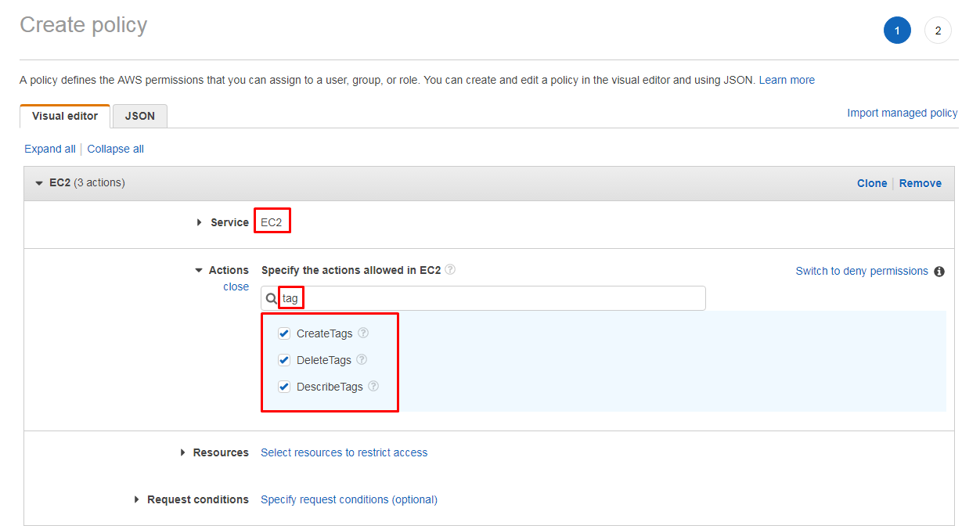The width and height of the screenshot is (980, 526).
Task: Clone the EC2 permission block
Action: pos(872,183)
